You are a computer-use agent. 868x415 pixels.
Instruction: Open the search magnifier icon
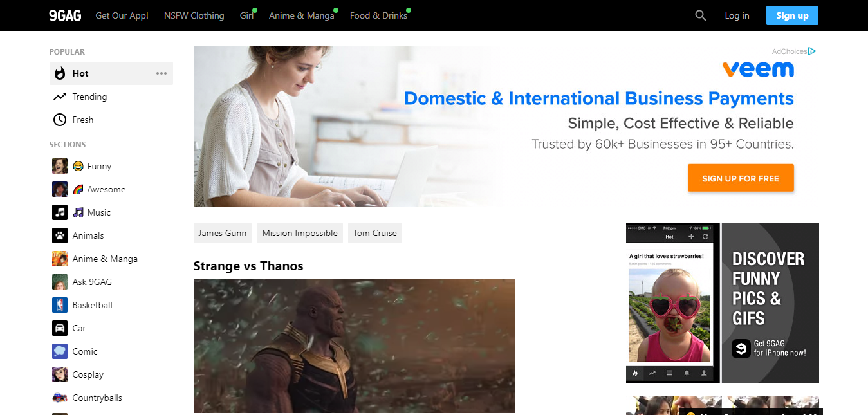click(701, 15)
